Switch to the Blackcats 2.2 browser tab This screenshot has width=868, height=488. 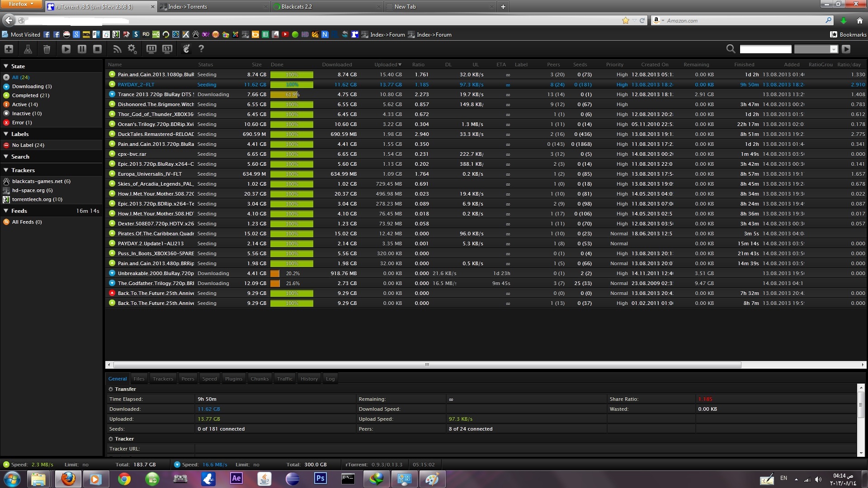326,6
